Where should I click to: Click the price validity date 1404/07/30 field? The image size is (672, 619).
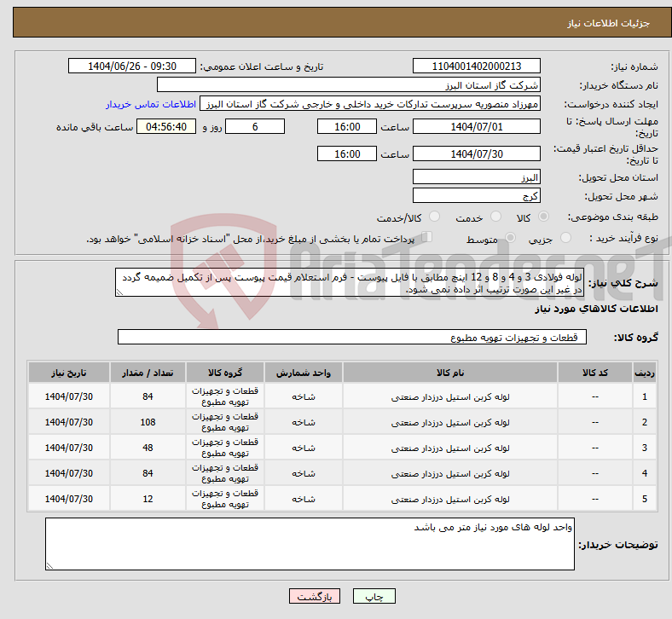[x=476, y=153]
